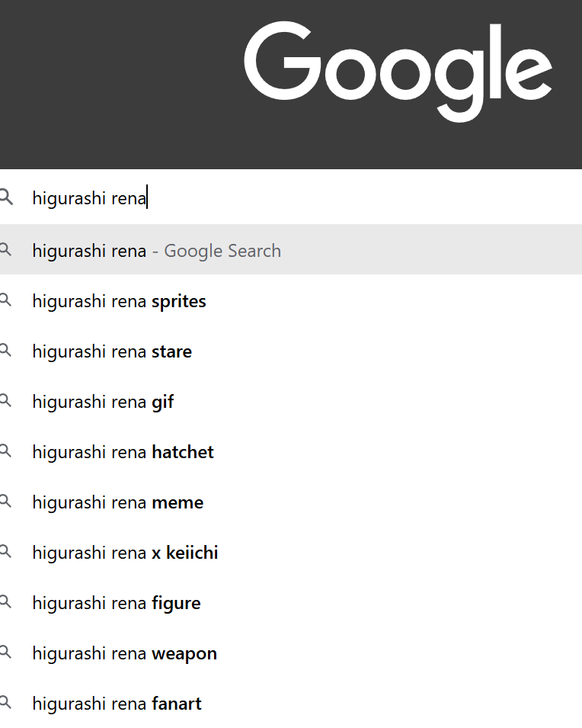Pick the 'higurashi rena x keiichi' suggestion
Image resolution: width=582 pixels, height=728 pixels.
(291, 553)
